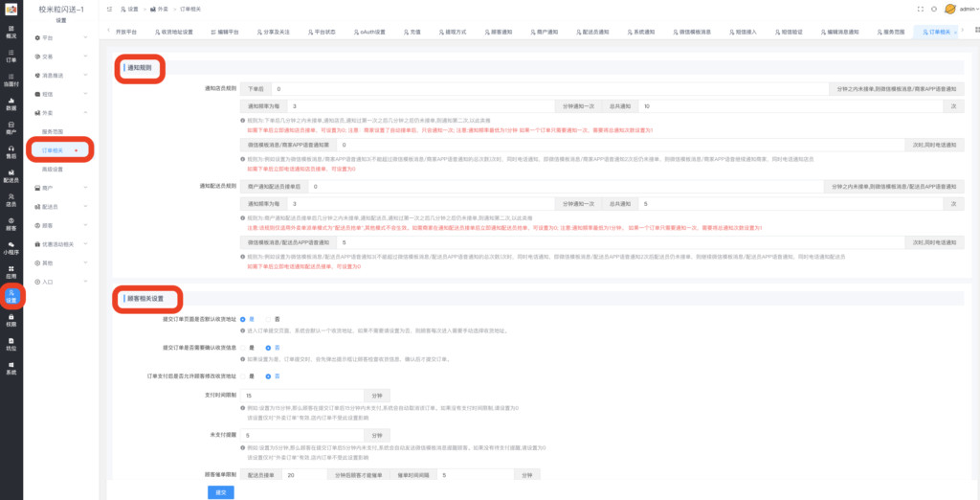Select 否 for 提交订单页面是否默认收货地址
980x500 pixels.
(269, 318)
